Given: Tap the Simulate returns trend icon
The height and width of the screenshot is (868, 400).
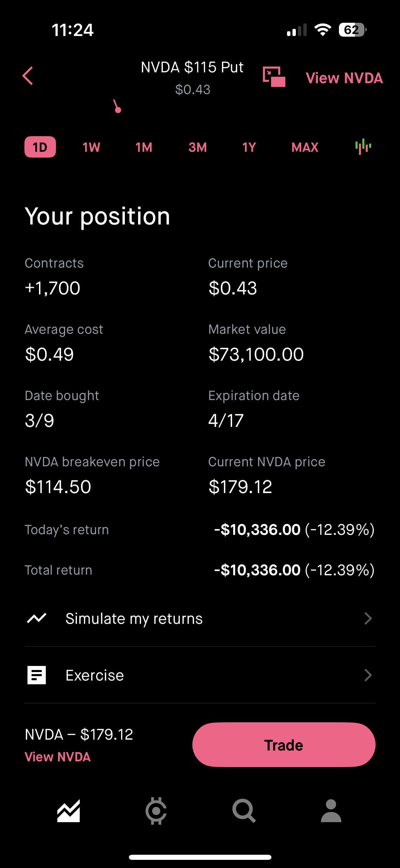Looking at the screenshot, I should pos(36,618).
